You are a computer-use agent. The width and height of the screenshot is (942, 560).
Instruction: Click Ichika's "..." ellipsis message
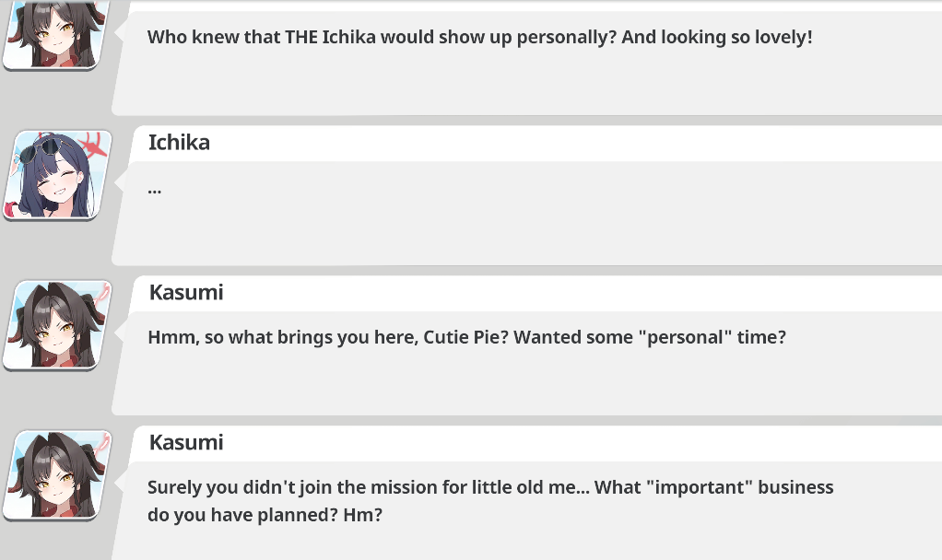coord(154,189)
